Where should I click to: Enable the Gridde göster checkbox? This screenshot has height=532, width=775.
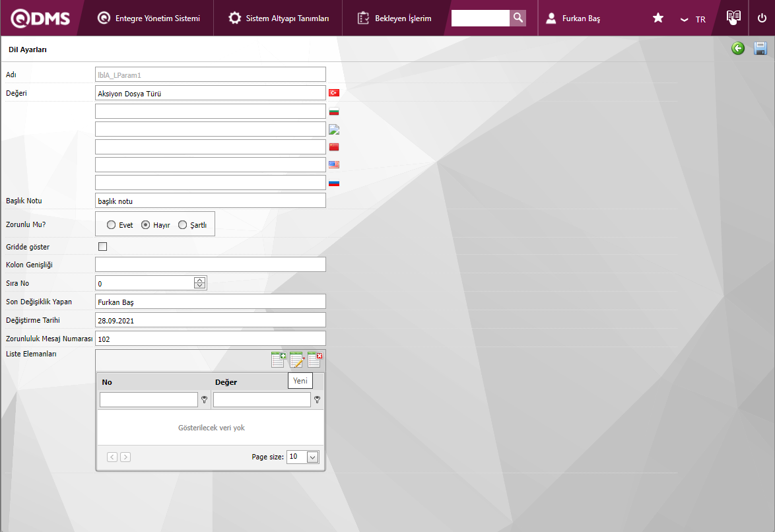pyautogui.click(x=102, y=247)
